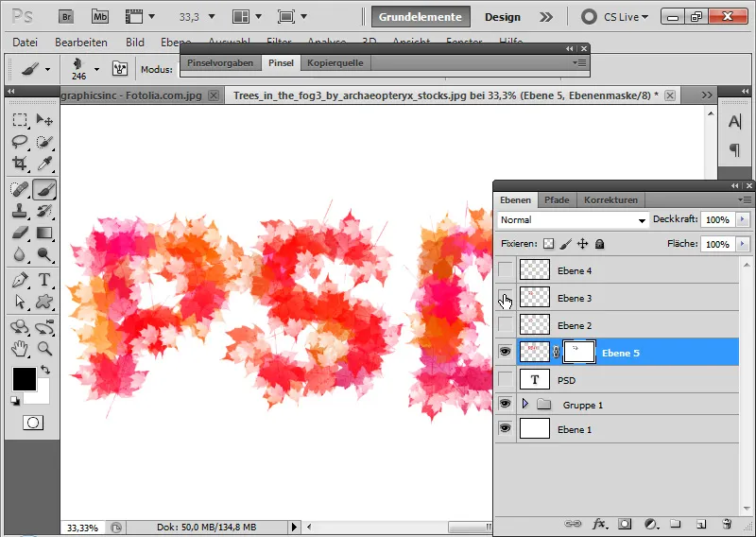
Task: Select the Rectangular Marquee tool
Action: tap(20, 119)
